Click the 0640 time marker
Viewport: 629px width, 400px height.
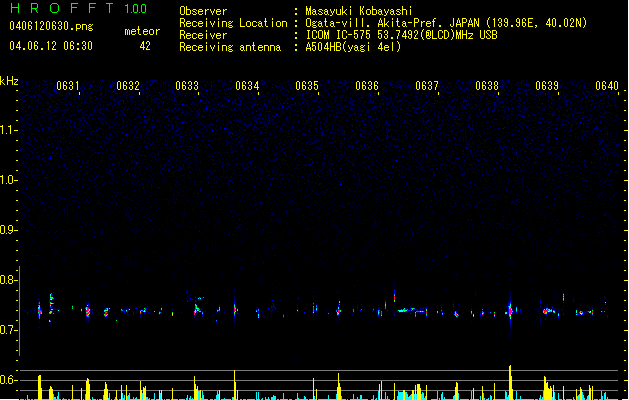point(607,86)
